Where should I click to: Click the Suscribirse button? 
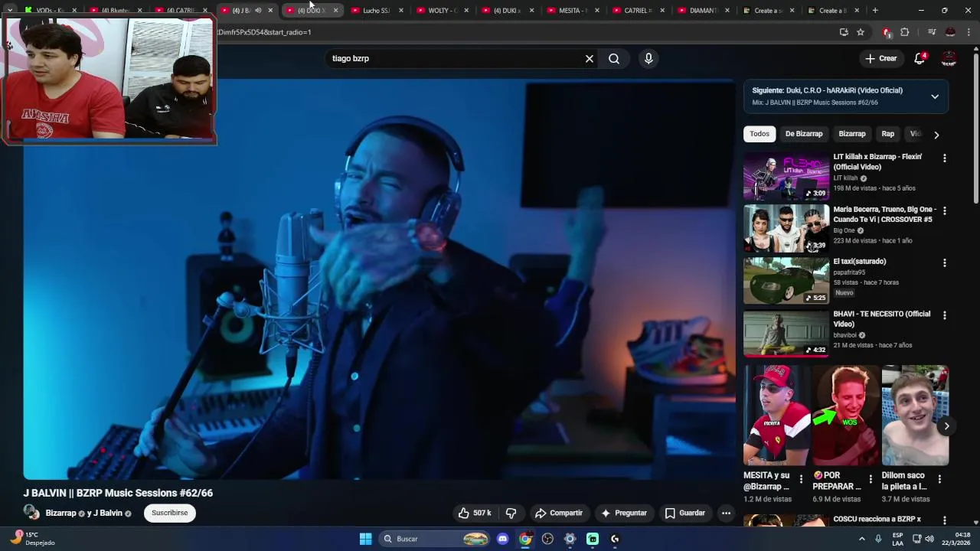coord(169,513)
